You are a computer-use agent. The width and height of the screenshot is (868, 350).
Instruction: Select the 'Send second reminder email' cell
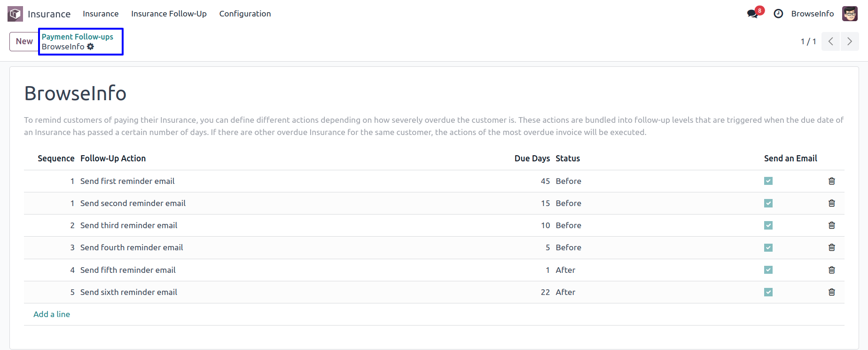click(x=133, y=203)
